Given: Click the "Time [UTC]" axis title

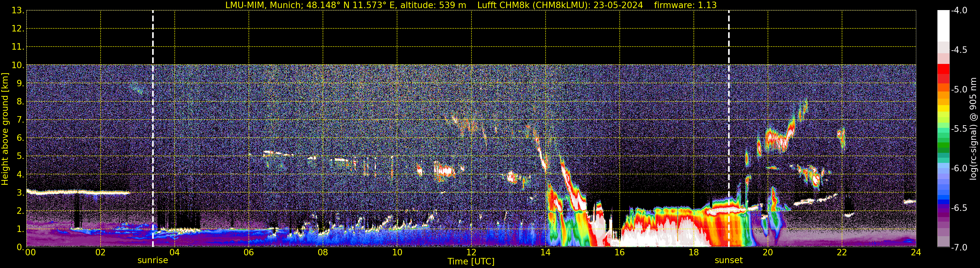Looking at the screenshot, I should coord(471,262).
